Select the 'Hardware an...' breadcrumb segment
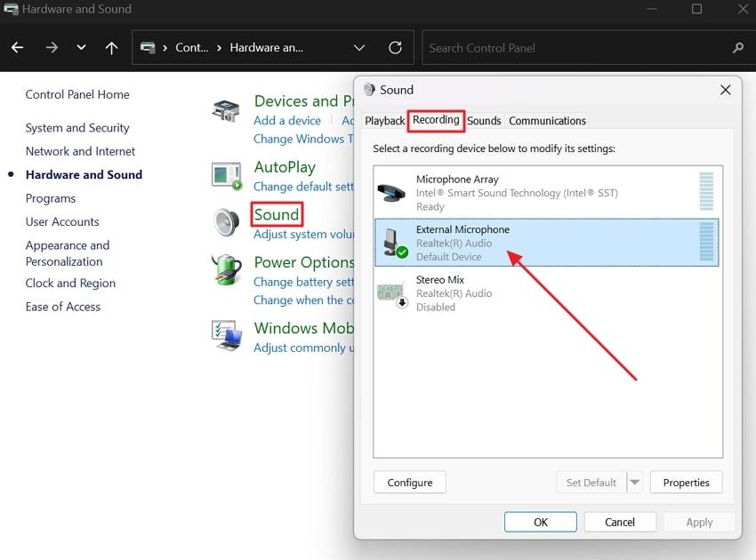The height and width of the screenshot is (560, 756). [x=267, y=48]
